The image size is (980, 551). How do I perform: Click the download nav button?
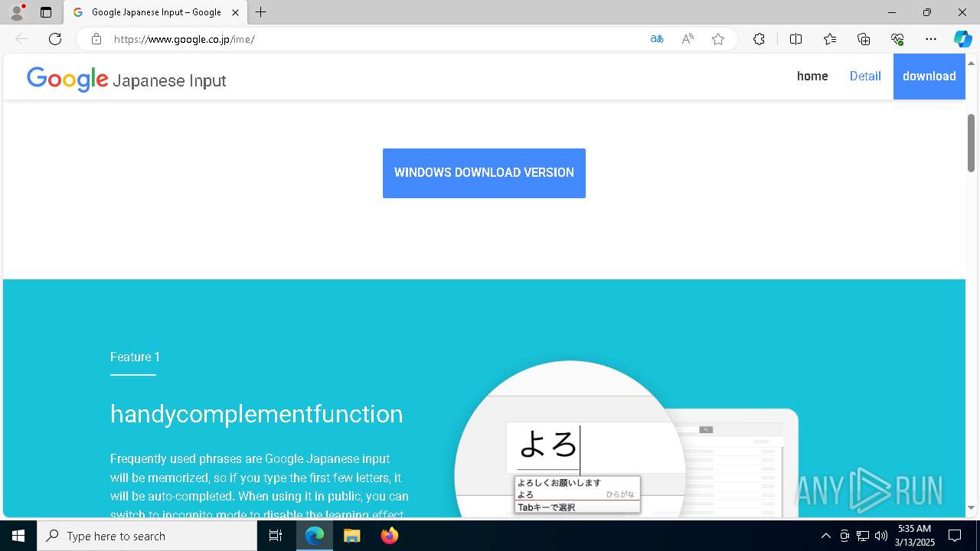click(929, 76)
